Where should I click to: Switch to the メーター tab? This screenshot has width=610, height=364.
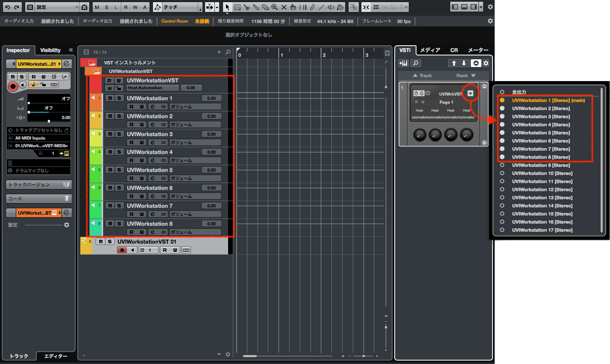(x=478, y=50)
